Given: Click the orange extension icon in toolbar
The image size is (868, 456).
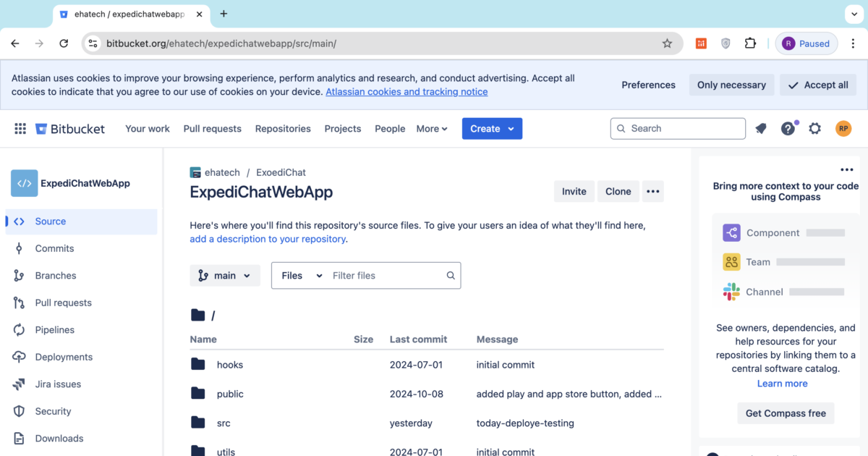Looking at the screenshot, I should (x=701, y=43).
